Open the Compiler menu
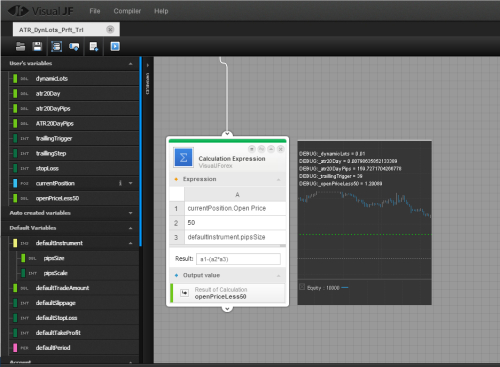 click(127, 11)
